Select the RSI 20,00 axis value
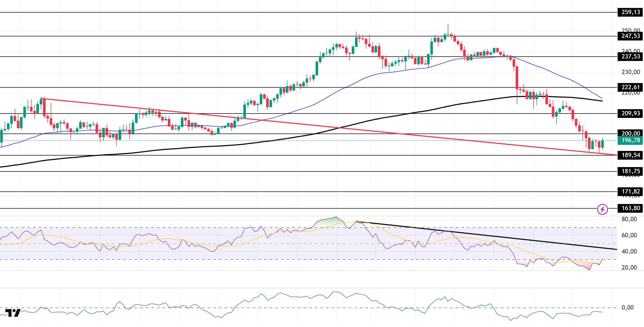The image size is (644, 327). tap(629, 268)
